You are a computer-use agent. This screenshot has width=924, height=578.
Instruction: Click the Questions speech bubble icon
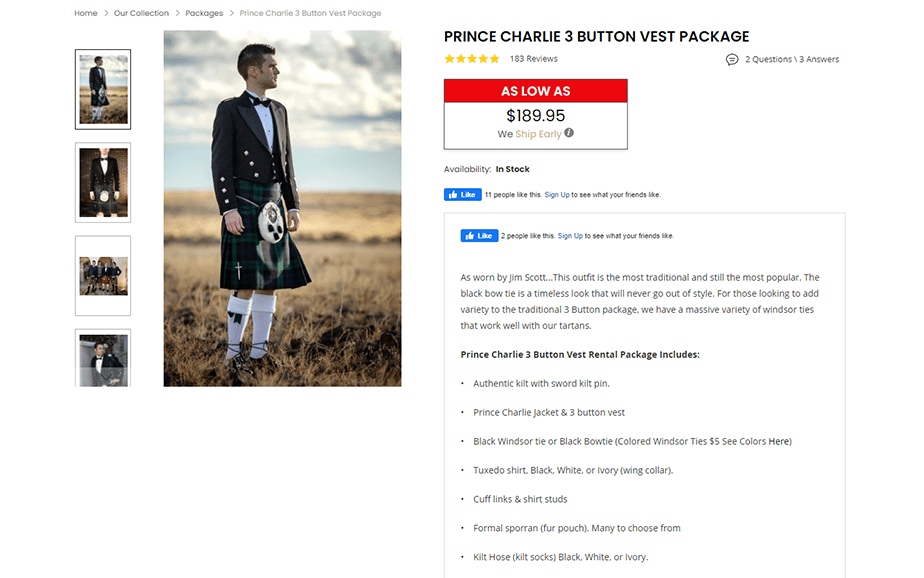(733, 59)
